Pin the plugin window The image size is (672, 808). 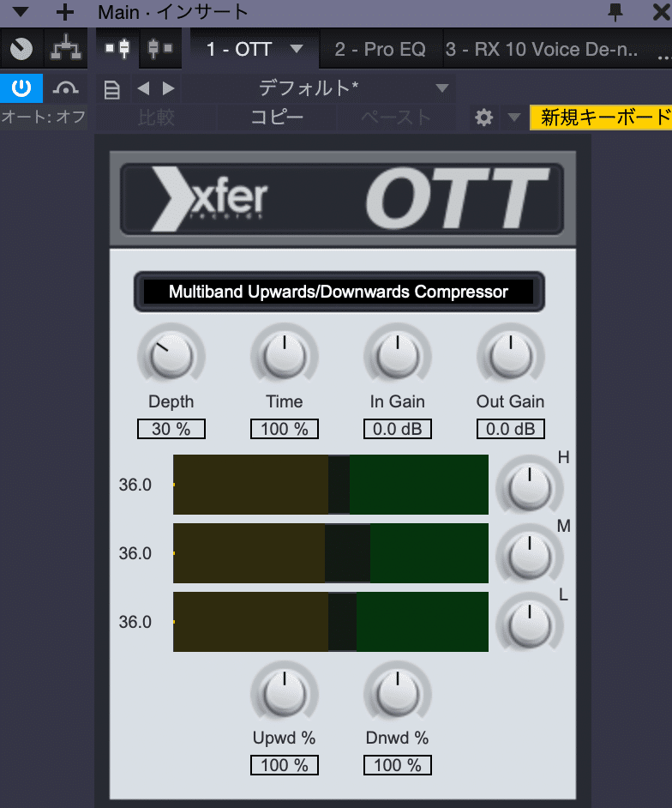615,12
